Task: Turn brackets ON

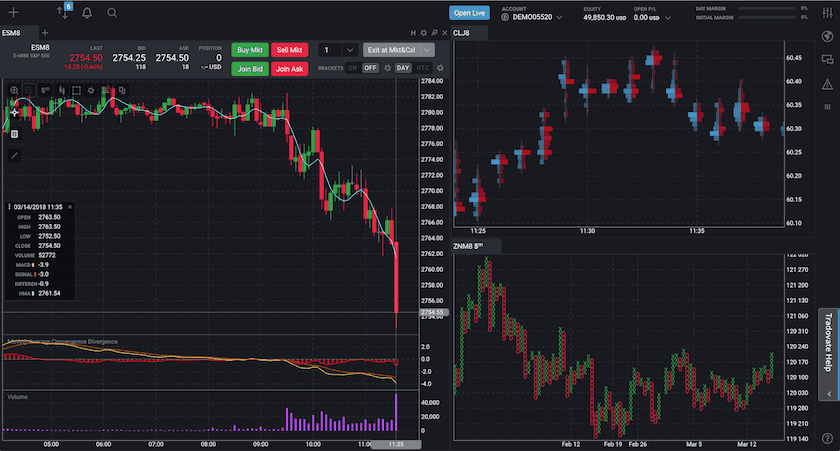Action: (352, 67)
